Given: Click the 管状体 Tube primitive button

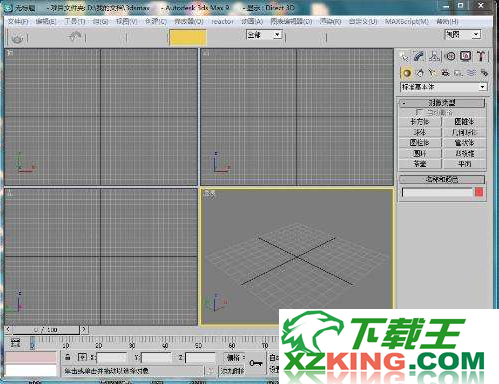Looking at the screenshot, I should pyautogui.click(x=464, y=143).
